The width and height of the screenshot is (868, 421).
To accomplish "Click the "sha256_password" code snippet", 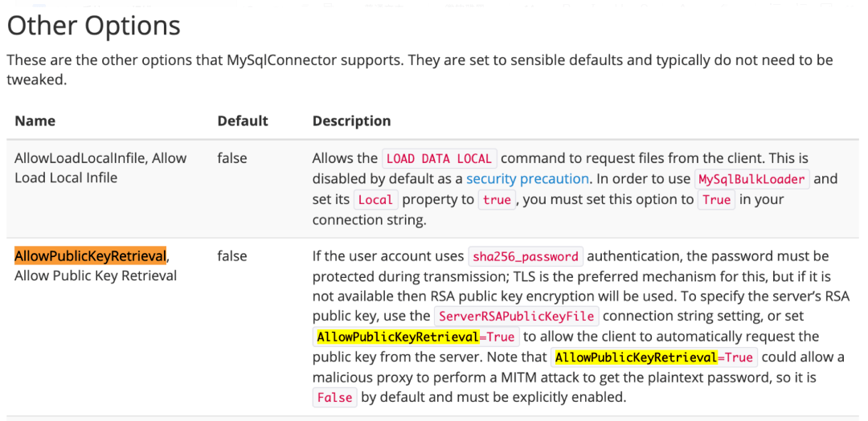I will [526, 257].
